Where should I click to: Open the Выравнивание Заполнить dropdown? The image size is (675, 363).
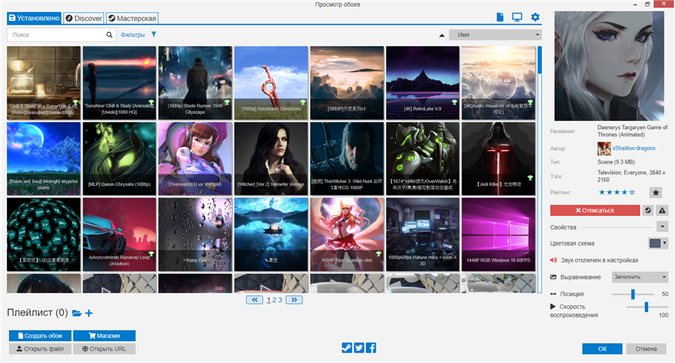point(640,277)
